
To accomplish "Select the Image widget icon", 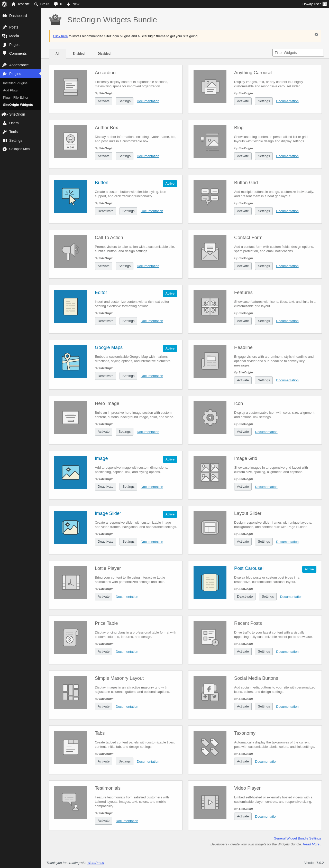I will tap(70, 472).
